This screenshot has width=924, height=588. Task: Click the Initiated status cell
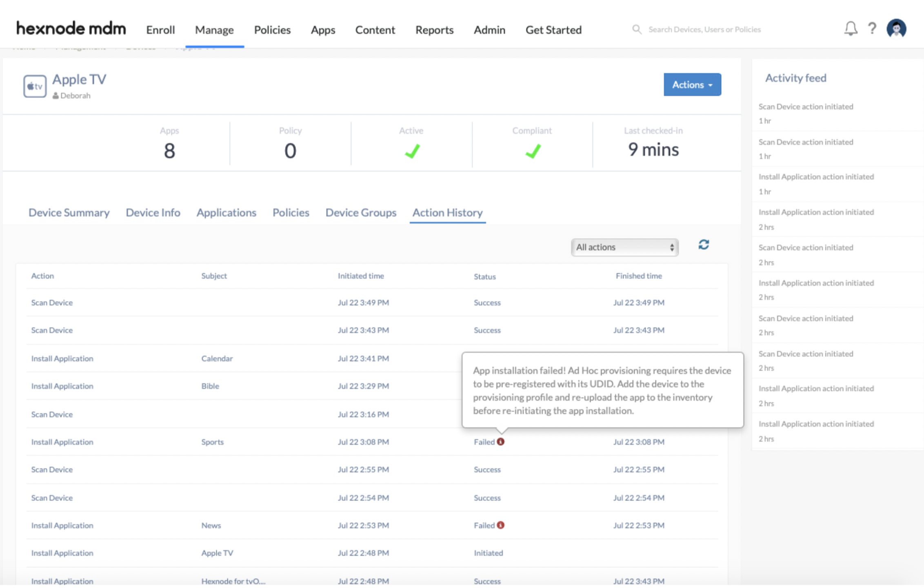pos(488,553)
